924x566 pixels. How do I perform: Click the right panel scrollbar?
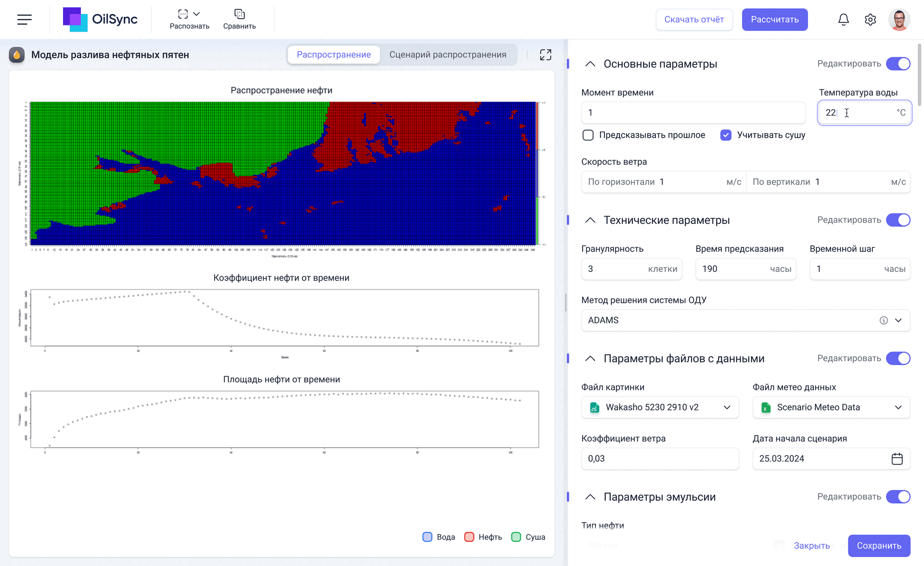[920, 75]
